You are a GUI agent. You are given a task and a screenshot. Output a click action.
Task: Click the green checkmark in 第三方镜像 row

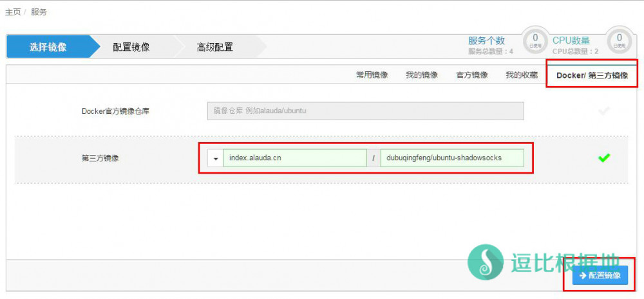tap(603, 158)
